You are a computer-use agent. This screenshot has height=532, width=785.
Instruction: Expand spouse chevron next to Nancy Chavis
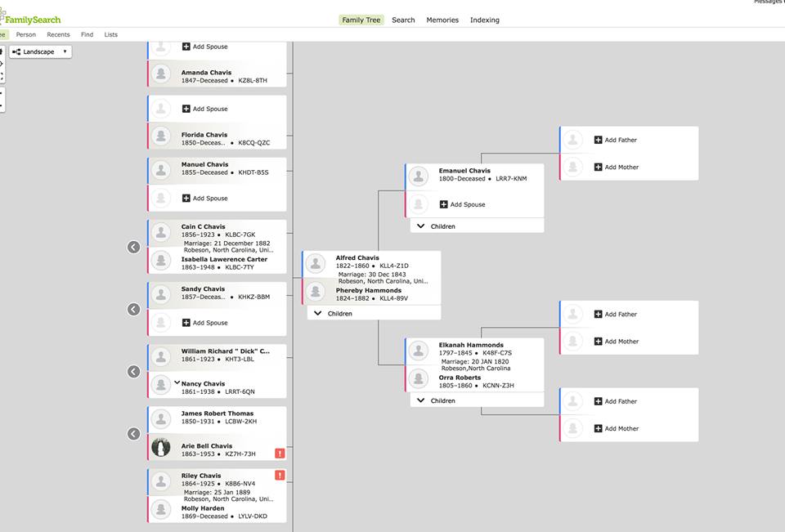click(x=177, y=382)
